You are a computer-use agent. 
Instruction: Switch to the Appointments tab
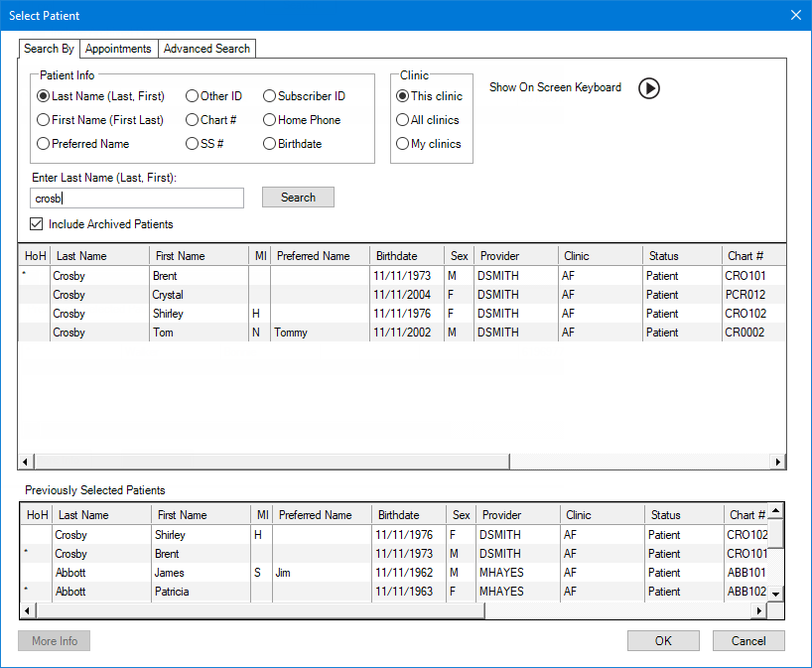tap(118, 49)
